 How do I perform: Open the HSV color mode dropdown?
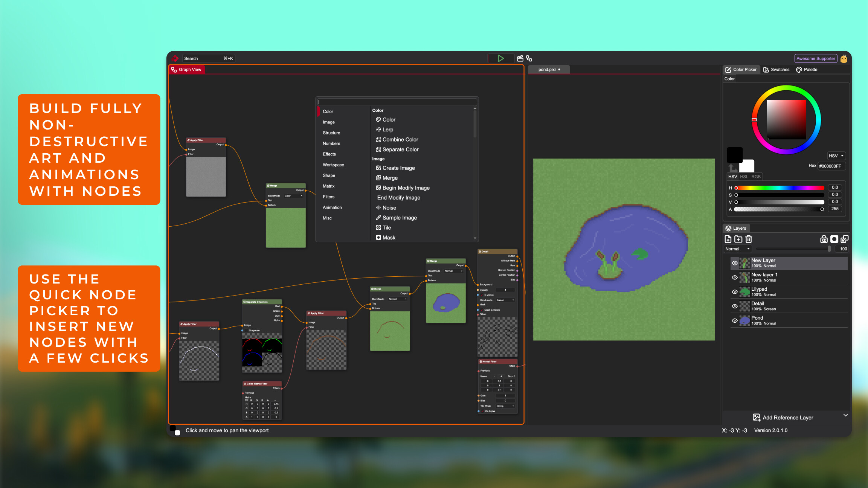tap(836, 156)
